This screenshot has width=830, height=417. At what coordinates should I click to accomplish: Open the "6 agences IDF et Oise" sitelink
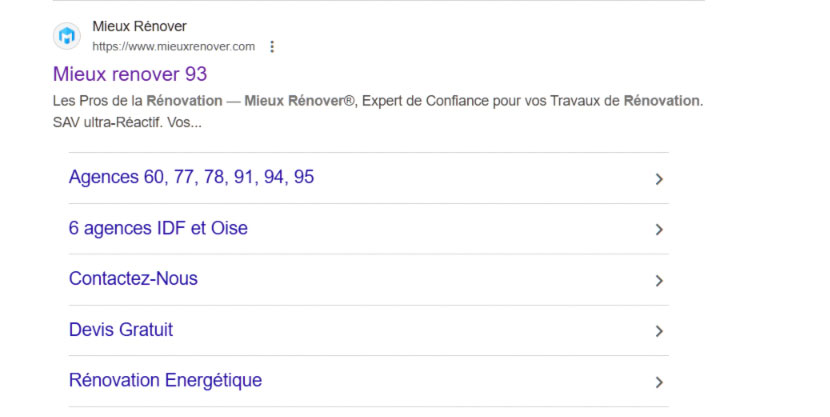pos(158,228)
